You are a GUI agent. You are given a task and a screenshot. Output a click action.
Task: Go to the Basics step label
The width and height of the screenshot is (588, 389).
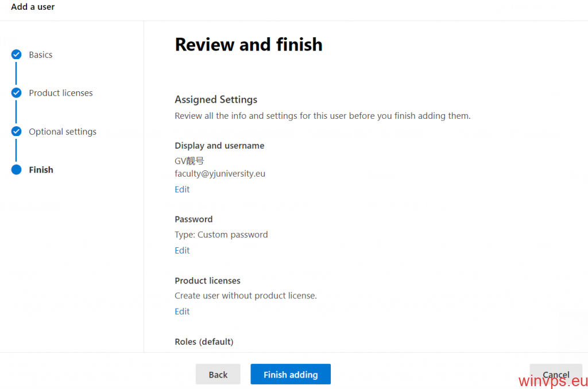tap(41, 55)
